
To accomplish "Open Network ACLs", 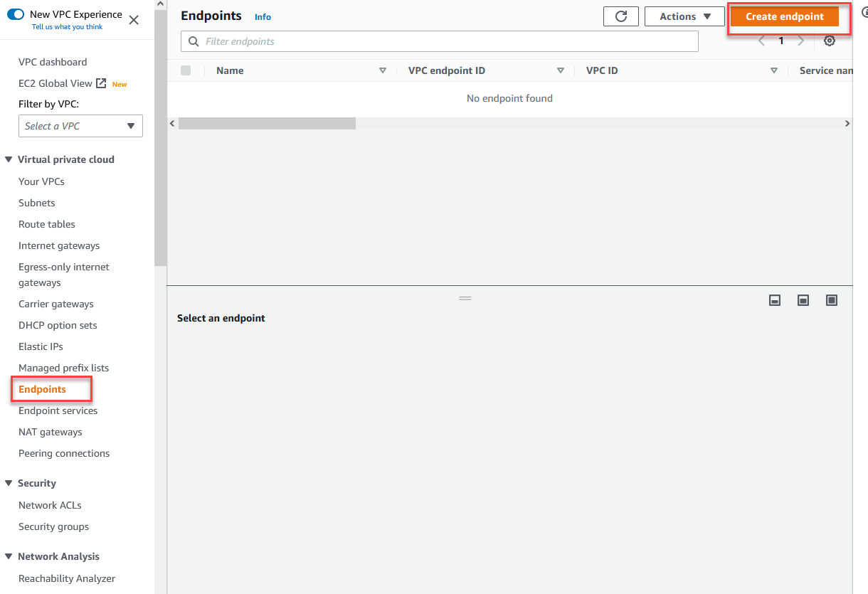I will point(50,505).
